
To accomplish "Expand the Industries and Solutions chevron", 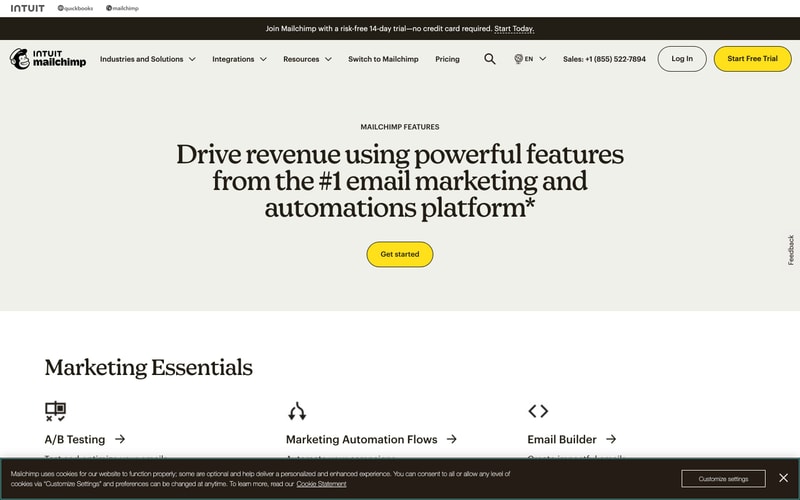I will (x=192, y=59).
